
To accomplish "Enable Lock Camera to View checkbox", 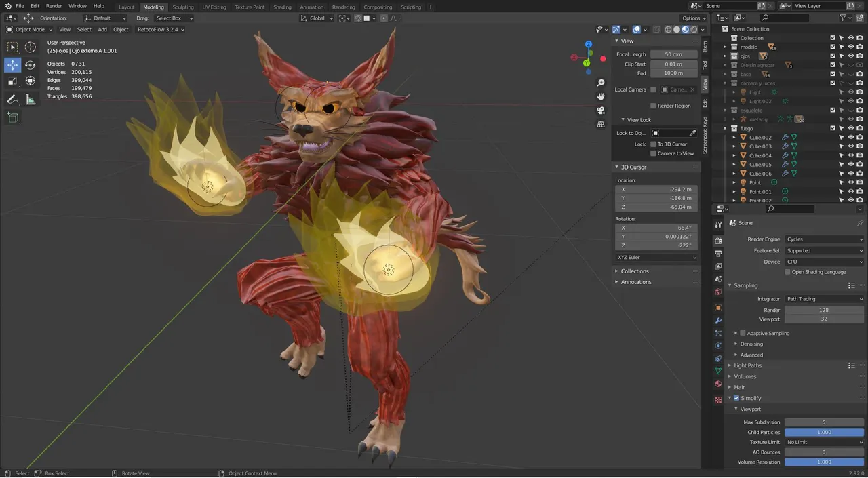I will pyautogui.click(x=653, y=153).
